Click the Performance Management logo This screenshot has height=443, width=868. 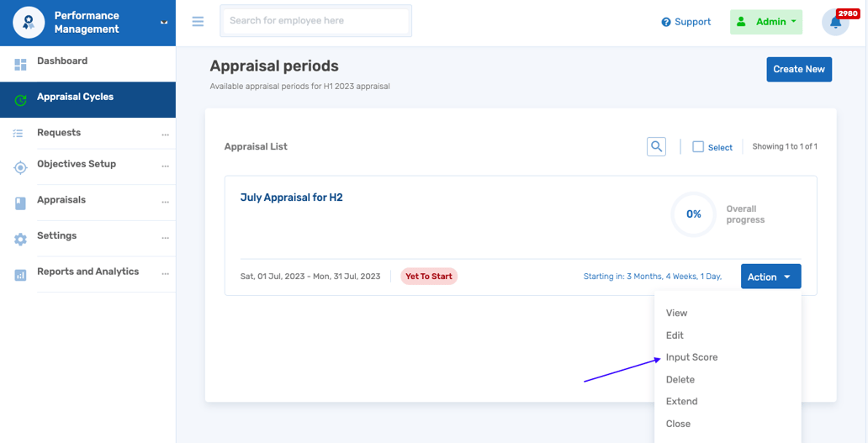(x=29, y=23)
